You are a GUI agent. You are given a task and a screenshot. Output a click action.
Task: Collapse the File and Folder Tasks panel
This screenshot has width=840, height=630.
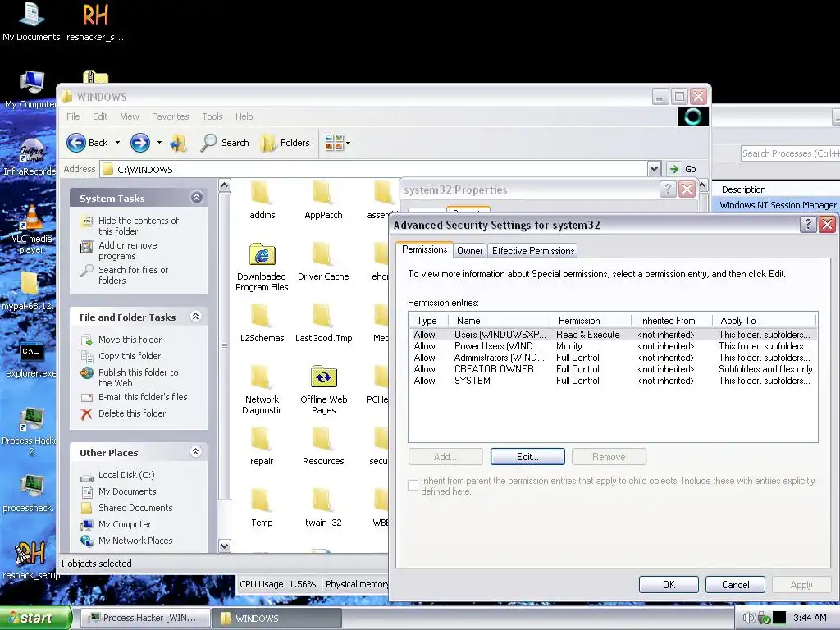click(196, 317)
